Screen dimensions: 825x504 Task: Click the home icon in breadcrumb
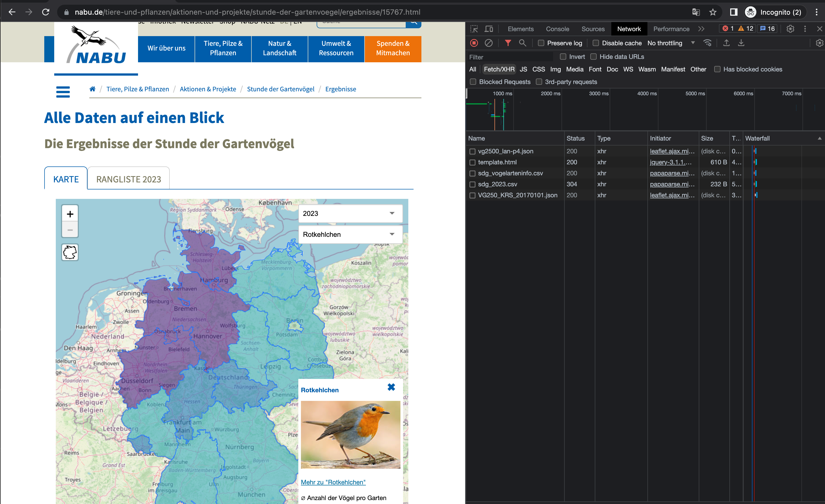pyautogui.click(x=92, y=89)
